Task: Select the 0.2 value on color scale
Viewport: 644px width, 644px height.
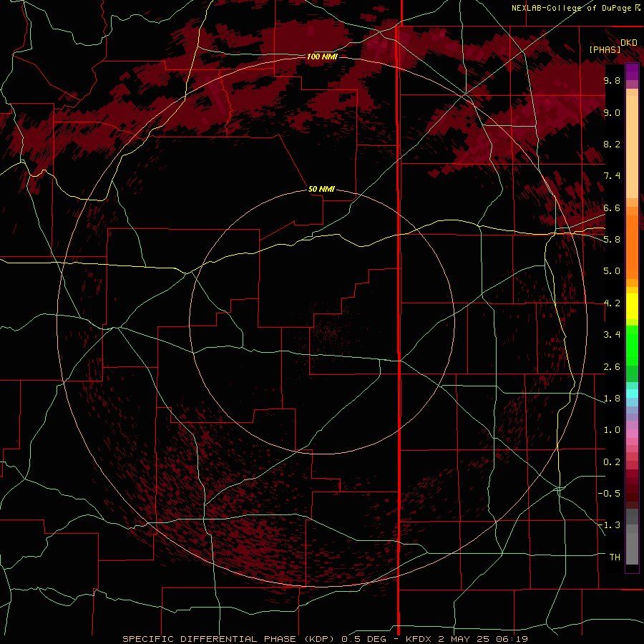Action: (612, 462)
